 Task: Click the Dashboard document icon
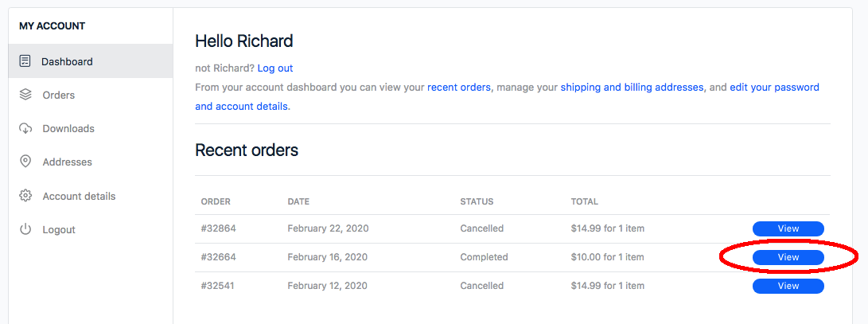point(25,61)
